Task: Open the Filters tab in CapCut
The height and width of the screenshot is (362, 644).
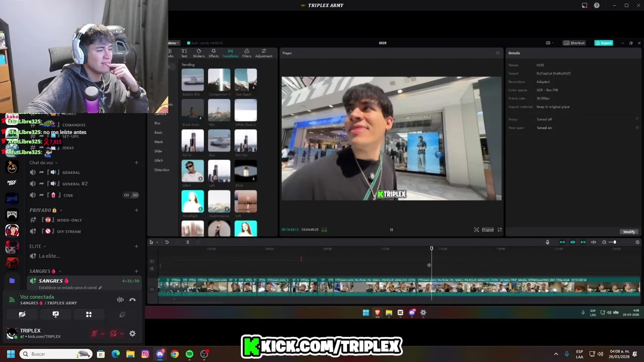Action: tap(247, 53)
